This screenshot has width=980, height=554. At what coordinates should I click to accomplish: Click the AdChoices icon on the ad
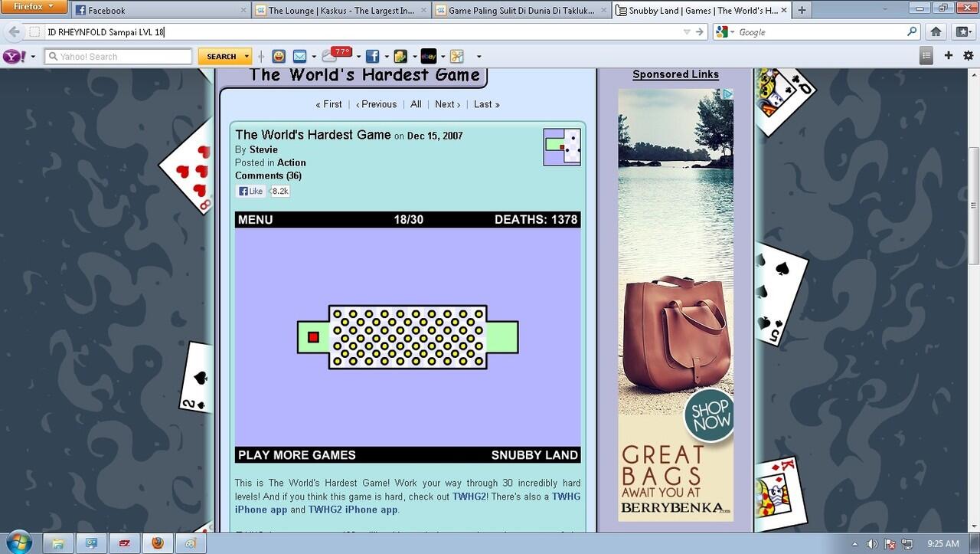[728, 93]
